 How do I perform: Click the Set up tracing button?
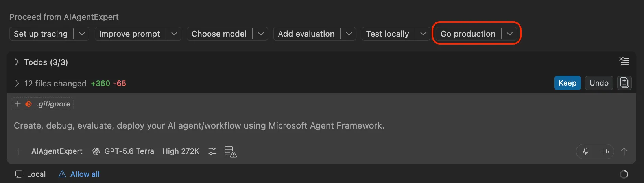click(x=41, y=34)
